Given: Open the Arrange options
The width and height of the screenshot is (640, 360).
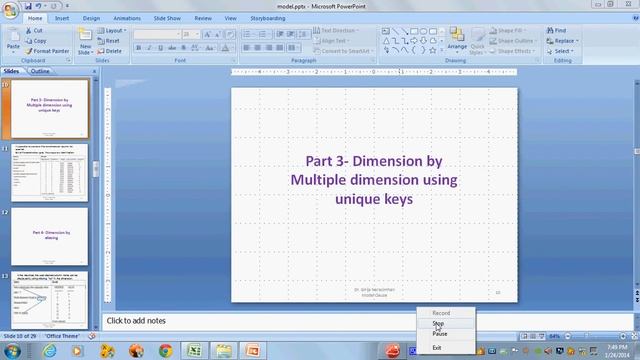Looking at the screenshot, I should pos(457,39).
